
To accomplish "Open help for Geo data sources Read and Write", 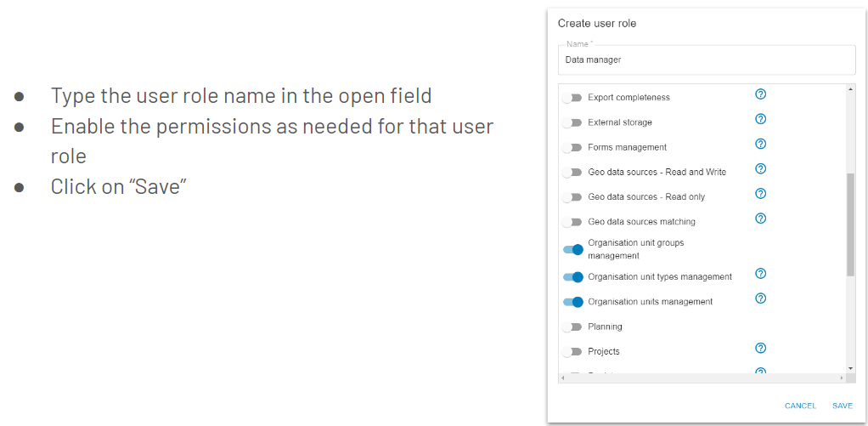I will pos(761,169).
